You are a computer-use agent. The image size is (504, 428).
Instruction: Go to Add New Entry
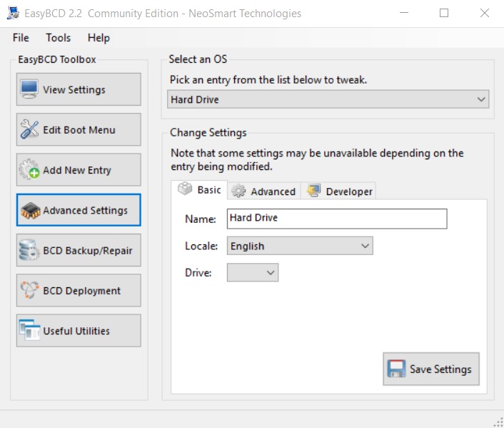coord(79,169)
